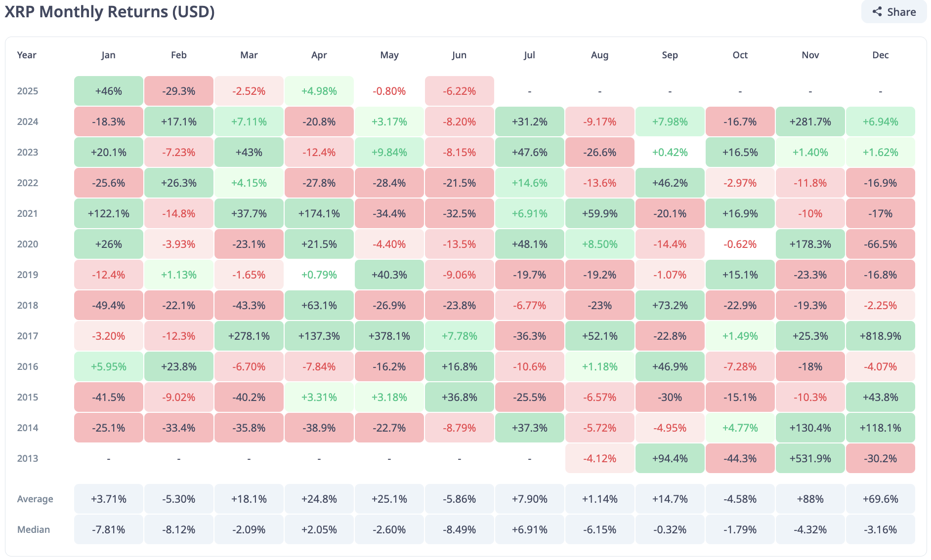Click the 2013 year row label

coord(28,459)
